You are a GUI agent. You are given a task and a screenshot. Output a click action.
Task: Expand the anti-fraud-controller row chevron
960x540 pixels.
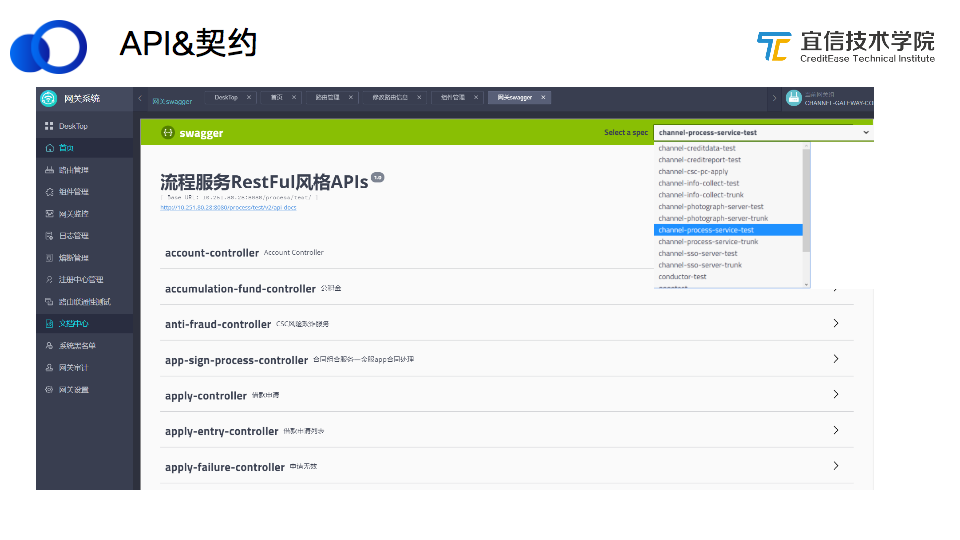(x=836, y=323)
